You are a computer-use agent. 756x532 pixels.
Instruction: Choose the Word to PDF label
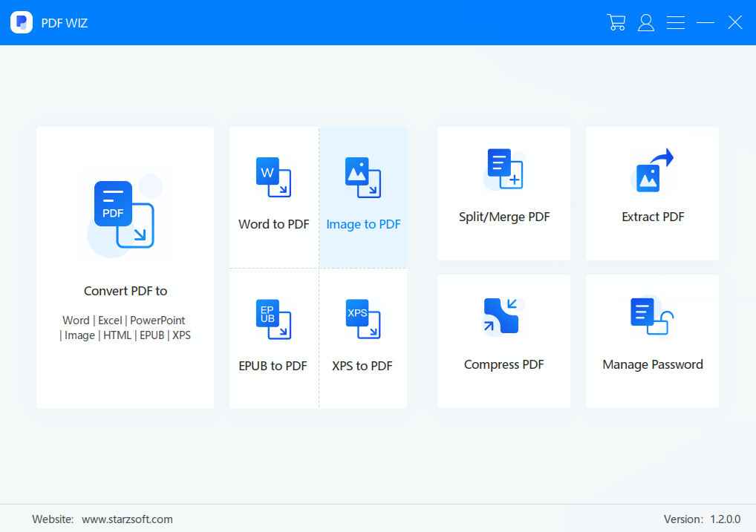pos(274,224)
